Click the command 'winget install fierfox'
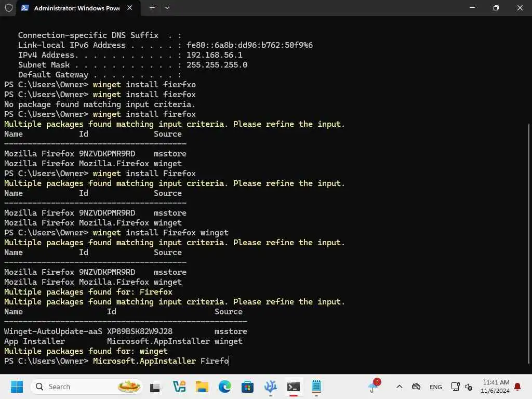Viewport: 532px width, 399px height. point(144,95)
